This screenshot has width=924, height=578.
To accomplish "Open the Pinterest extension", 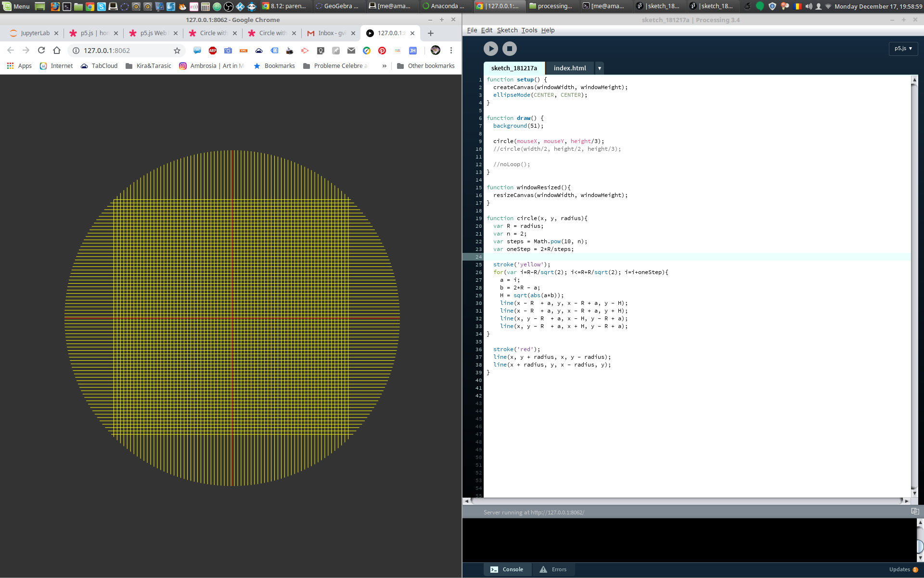I will tap(382, 51).
